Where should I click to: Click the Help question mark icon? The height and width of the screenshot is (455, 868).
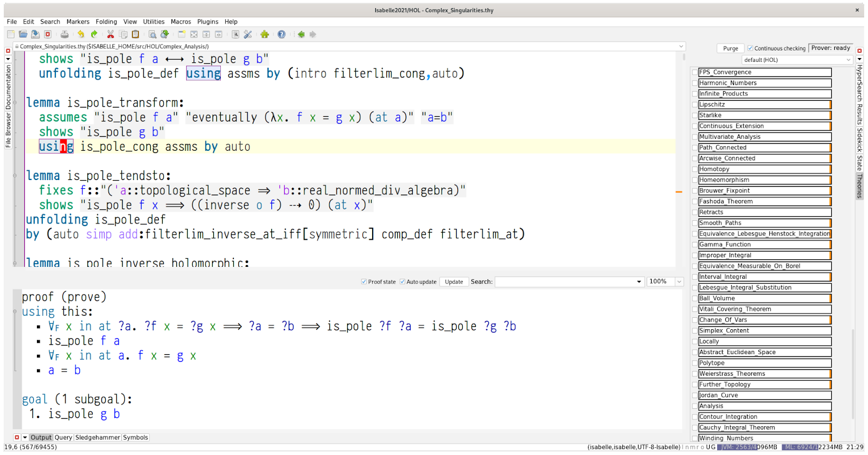point(282,34)
